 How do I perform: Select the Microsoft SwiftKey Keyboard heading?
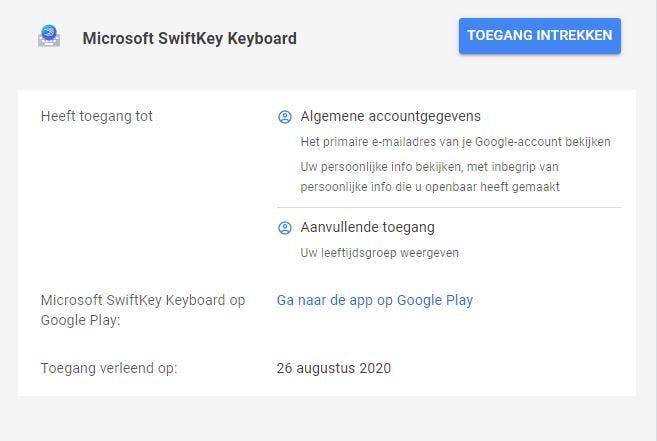tap(189, 39)
